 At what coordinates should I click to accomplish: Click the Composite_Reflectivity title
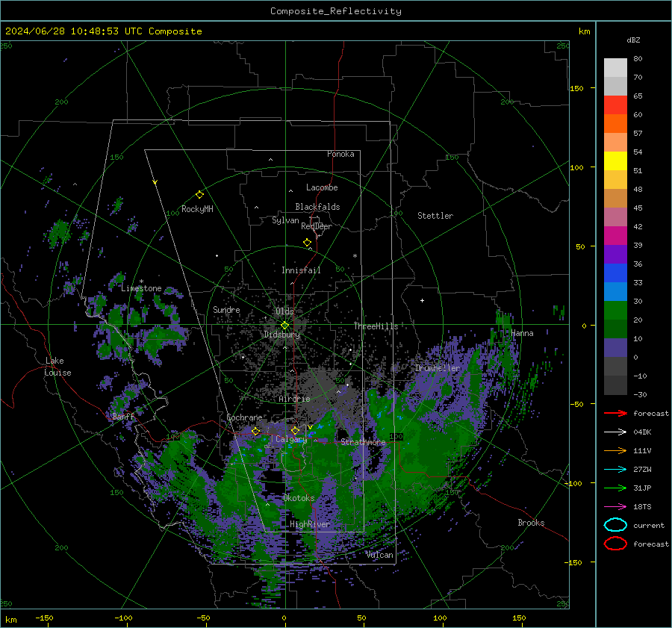336,11
